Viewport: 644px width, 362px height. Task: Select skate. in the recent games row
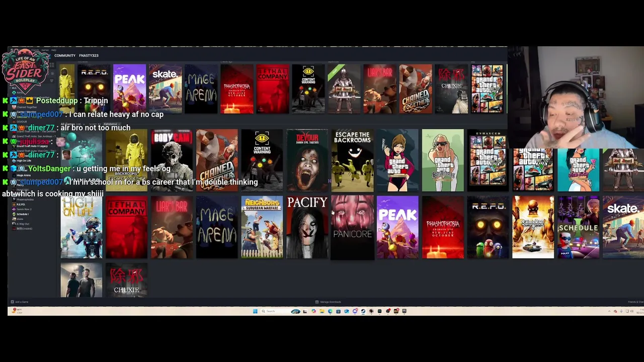[166, 89]
